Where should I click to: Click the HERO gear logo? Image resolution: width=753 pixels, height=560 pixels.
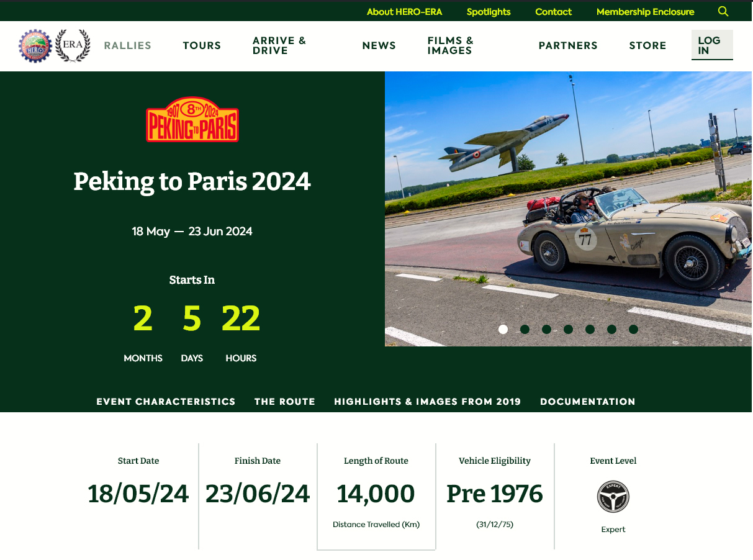(x=35, y=46)
